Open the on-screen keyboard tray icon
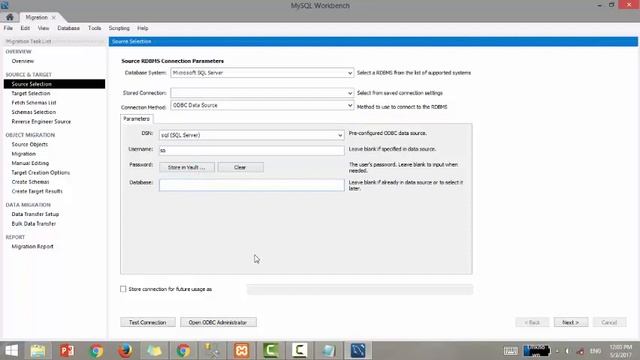 tap(510, 351)
